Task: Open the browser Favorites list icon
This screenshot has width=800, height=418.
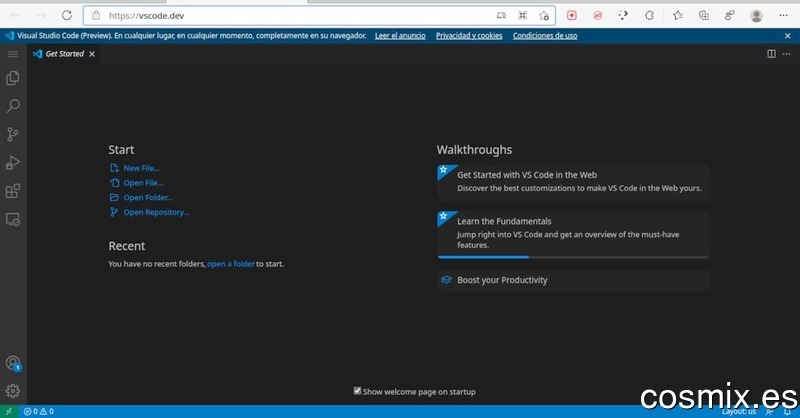Action: tap(678, 16)
